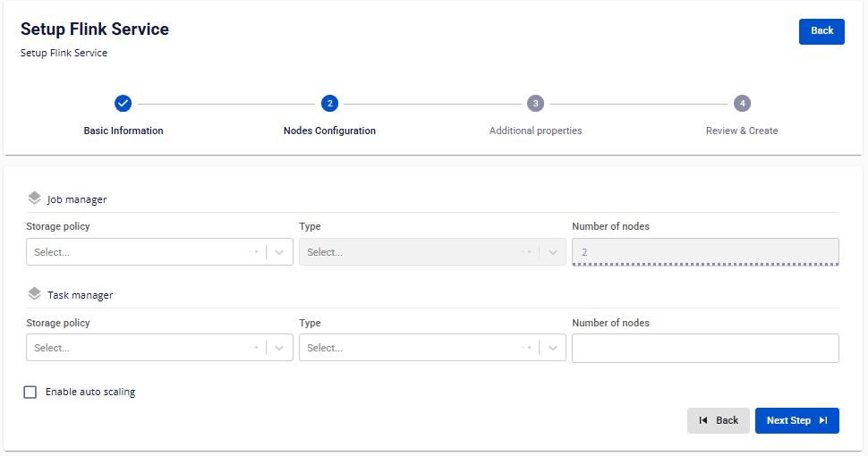Go to Basic Information step label
The height and width of the screenshot is (456, 868).
tap(123, 131)
